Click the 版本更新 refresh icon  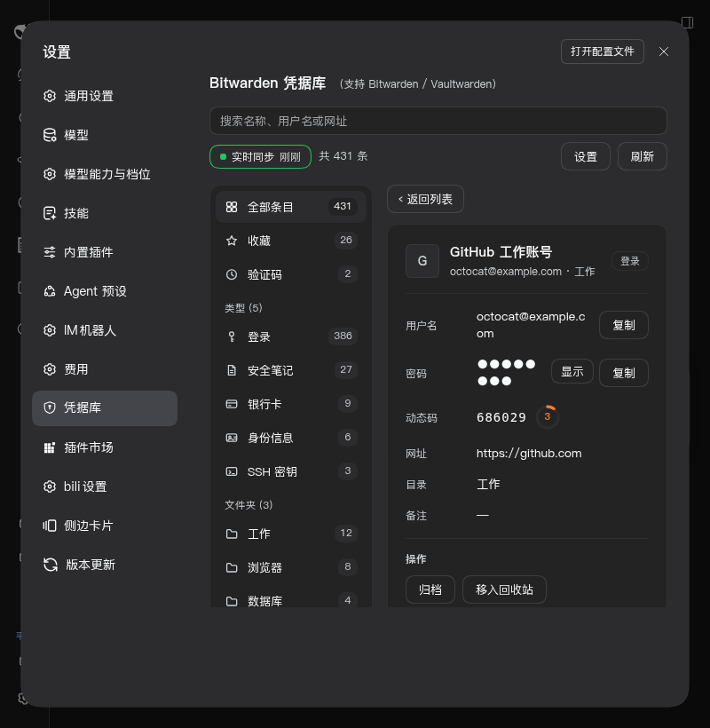(50, 565)
